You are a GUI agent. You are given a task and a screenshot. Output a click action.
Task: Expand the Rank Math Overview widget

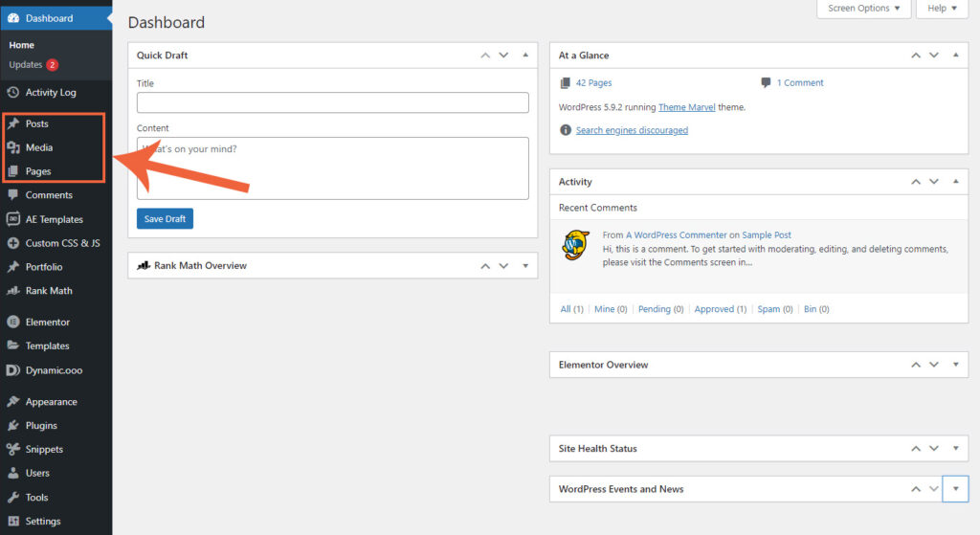click(525, 266)
